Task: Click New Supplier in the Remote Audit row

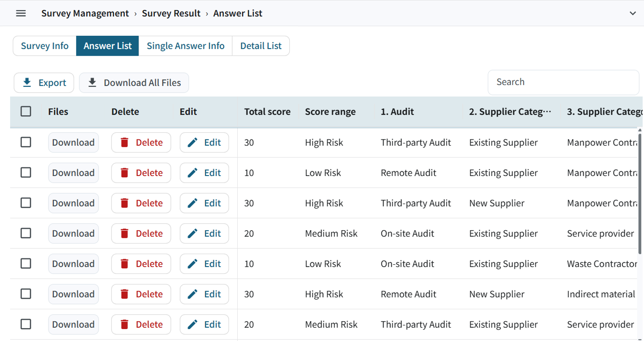Action: pyautogui.click(x=497, y=294)
